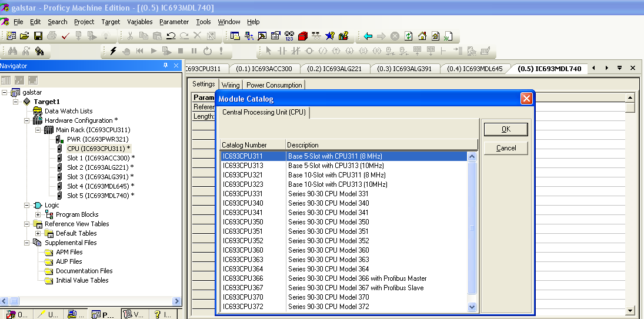Open the Data Watch glasses 123 icon
This screenshot has height=319, width=644.
pyautogui.click(x=289, y=36)
